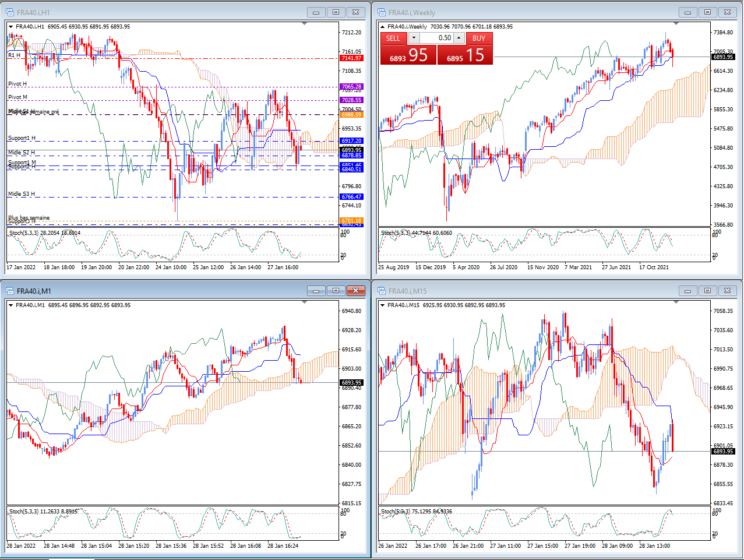
Task: Click the red 7141.97 price tag
Action: (351, 58)
